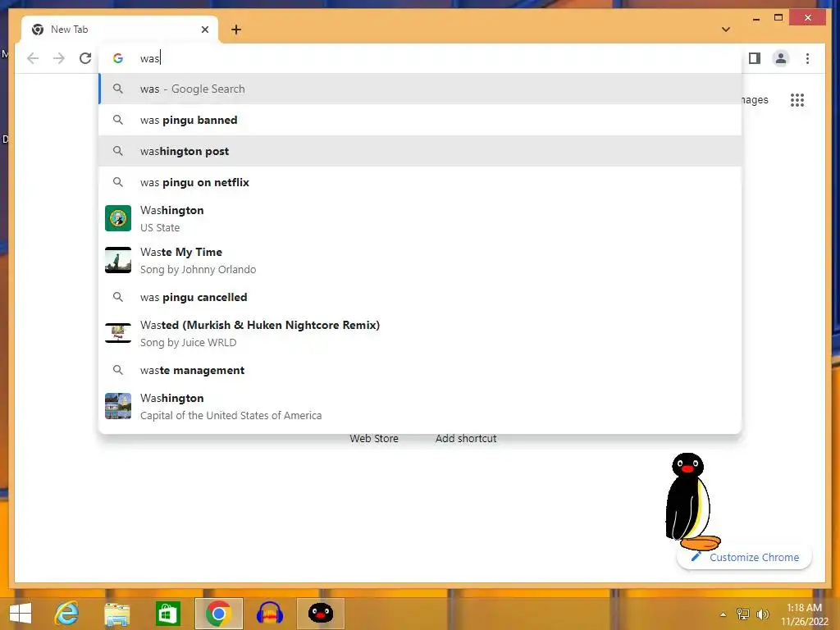
Task: Choose "was pingu banned" suggestion
Action: 421,120
